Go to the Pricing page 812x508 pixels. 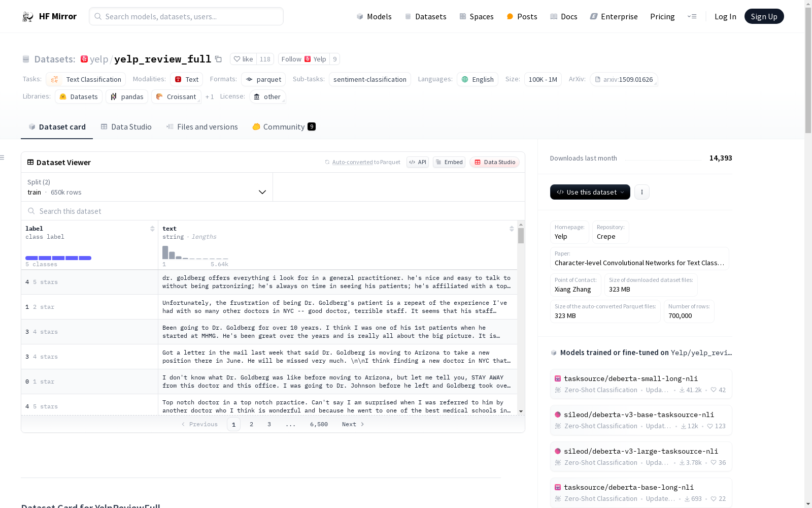point(662,16)
